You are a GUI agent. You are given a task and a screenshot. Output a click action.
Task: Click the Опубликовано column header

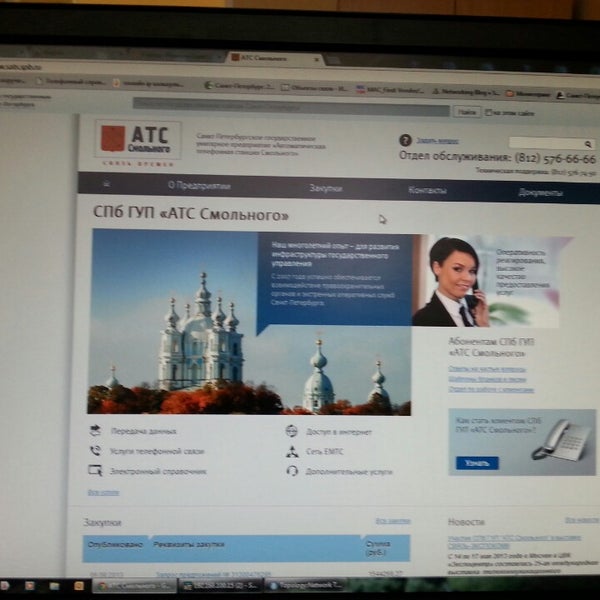pos(115,545)
